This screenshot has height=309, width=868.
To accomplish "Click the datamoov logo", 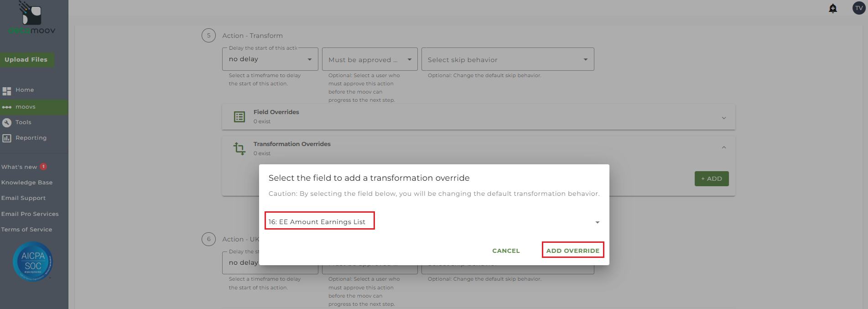I will click(x=31, y=18).
